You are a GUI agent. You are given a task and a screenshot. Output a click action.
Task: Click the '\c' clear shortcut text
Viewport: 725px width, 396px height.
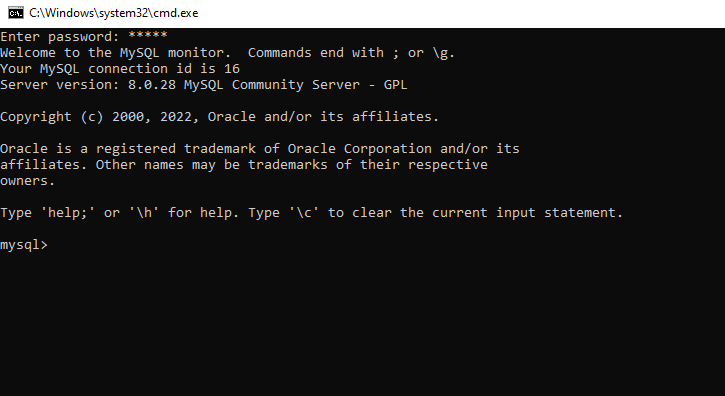click(x=304, y=213)
